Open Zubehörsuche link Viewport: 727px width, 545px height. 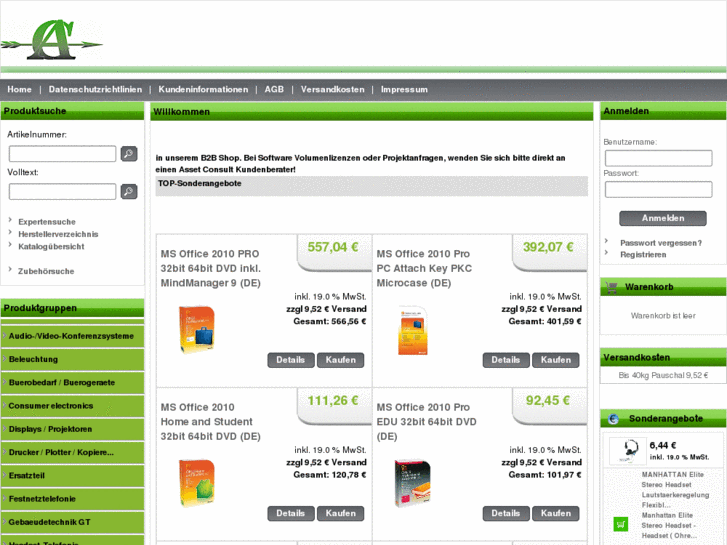(46, 271)
